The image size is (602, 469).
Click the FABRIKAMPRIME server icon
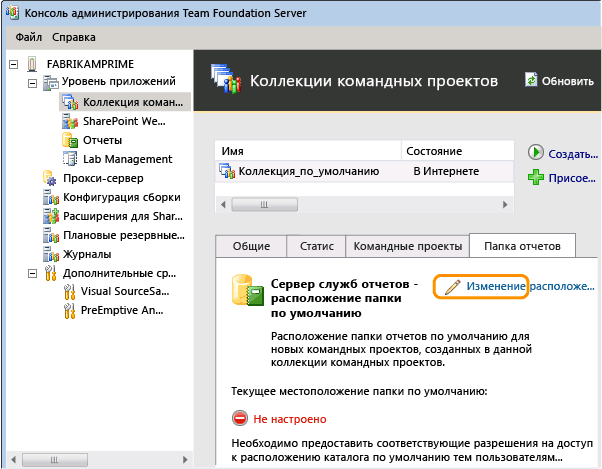pyautogui.click(x=32, y=64)
